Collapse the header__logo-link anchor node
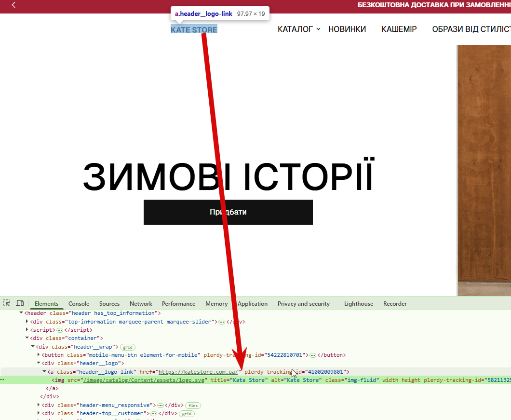This screenshot has height=420, width=511. tap(44, 371)
